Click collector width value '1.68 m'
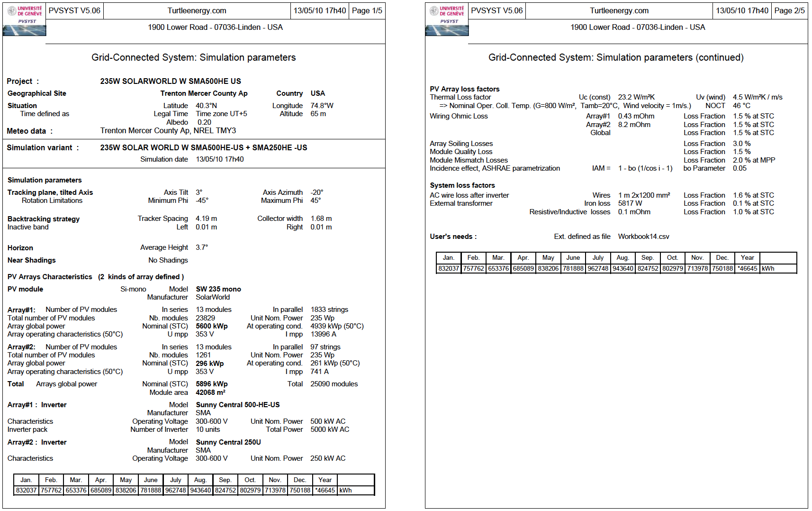812x511 pixels. [321, 219]
